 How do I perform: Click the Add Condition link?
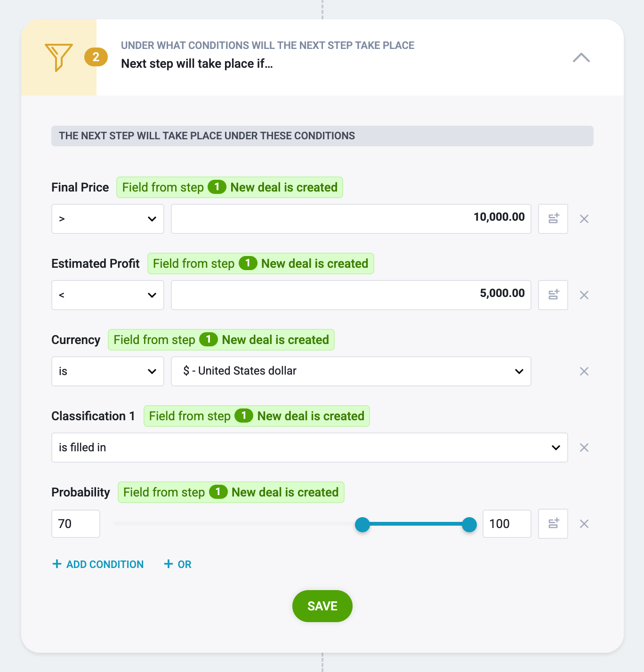pyautogui.click(x=98, y=564)
